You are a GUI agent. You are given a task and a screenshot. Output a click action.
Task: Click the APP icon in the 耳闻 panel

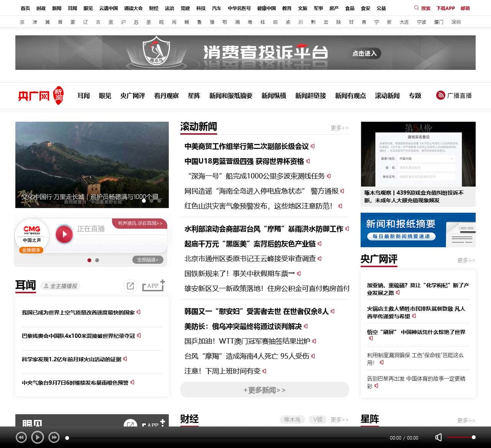click(152, 286)
